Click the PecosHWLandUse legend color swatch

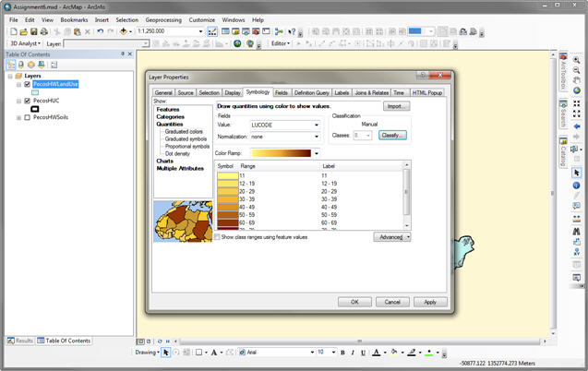click(35, 92)
